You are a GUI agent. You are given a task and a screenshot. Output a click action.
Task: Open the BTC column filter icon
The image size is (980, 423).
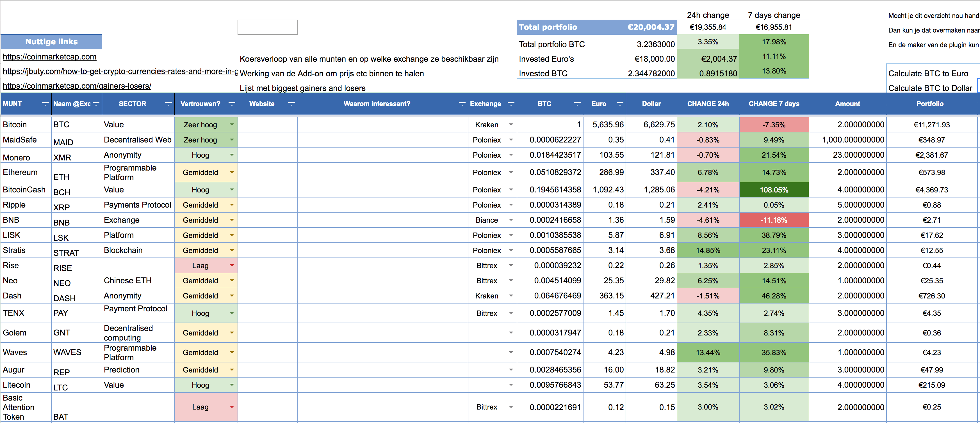pos(577,104)
